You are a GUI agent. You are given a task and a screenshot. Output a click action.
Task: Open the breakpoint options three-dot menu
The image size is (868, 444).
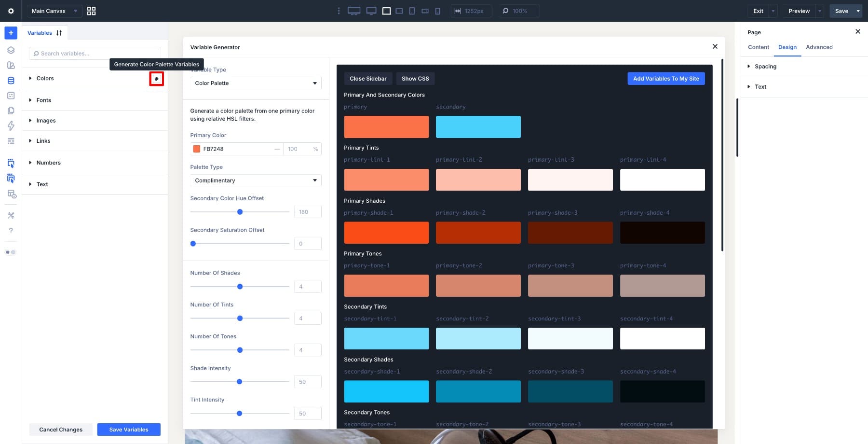339,11
